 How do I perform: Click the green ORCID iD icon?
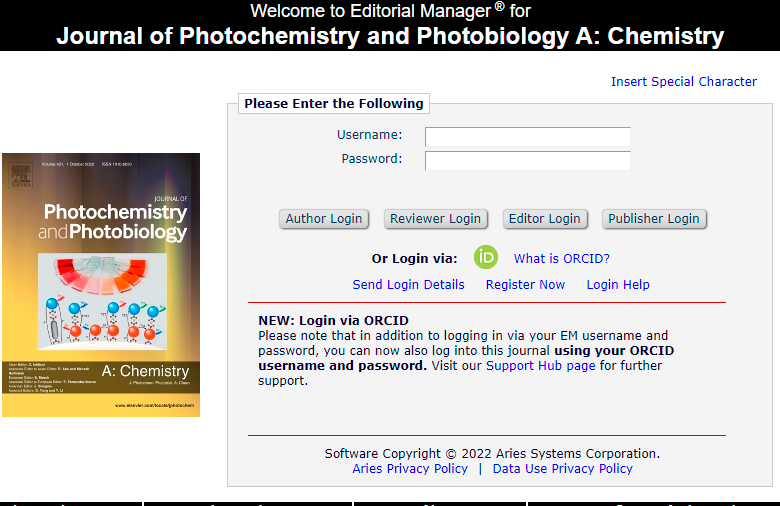point(486,257)
